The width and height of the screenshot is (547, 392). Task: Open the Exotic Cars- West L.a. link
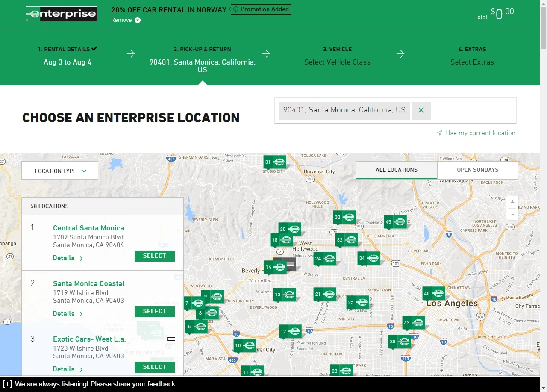(89, 339)
